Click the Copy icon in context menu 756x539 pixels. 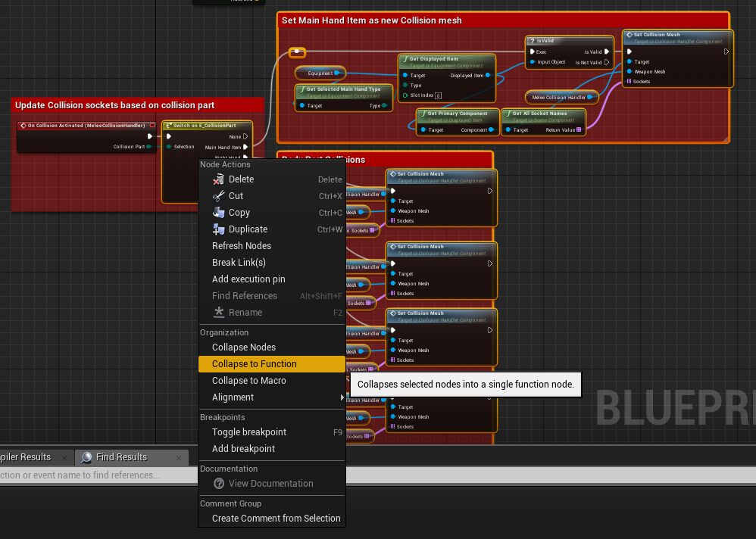pos(218,213)
